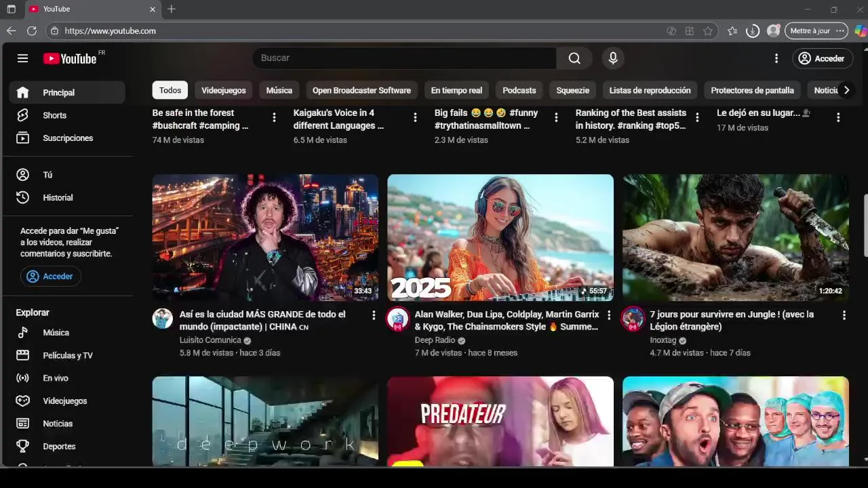
Task: Bookmark page with star icon
Action: pos(708,30)
